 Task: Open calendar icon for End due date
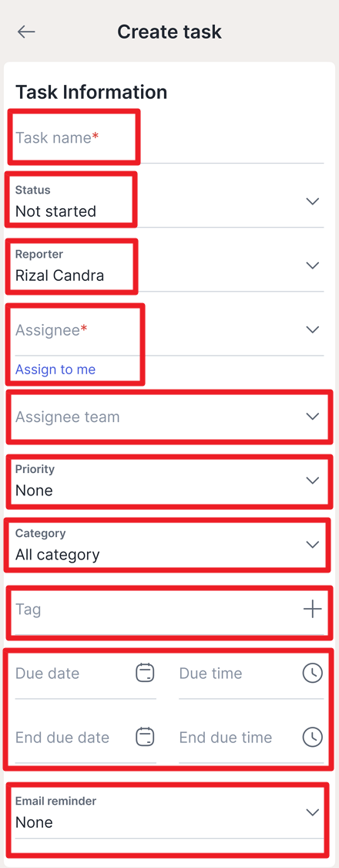click(145, 737)
